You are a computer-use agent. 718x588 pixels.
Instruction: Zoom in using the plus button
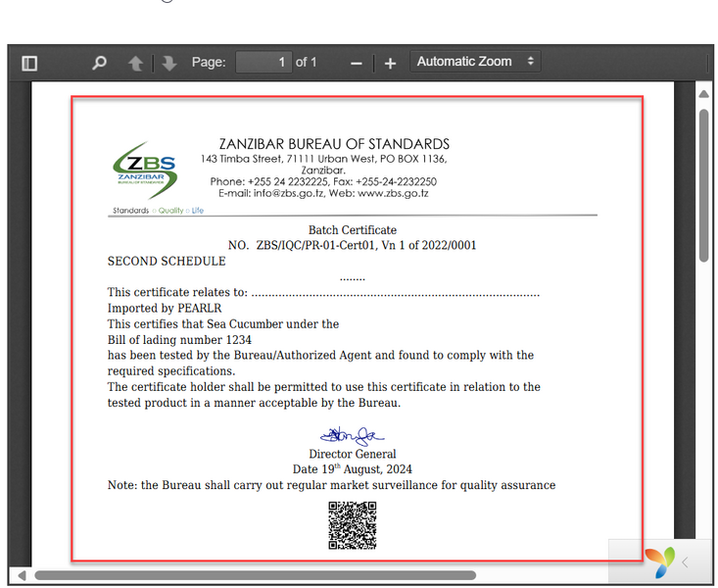click(390, 63)
